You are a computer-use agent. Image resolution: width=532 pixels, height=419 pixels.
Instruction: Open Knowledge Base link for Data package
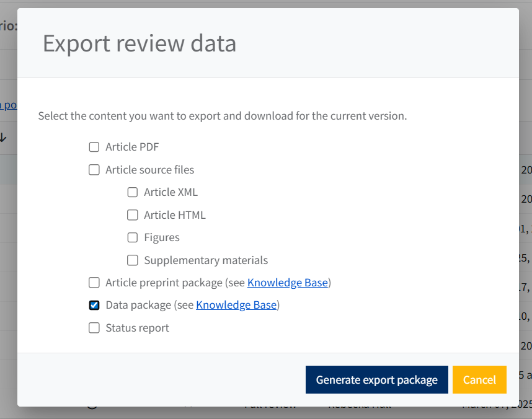tap(236, 305)
